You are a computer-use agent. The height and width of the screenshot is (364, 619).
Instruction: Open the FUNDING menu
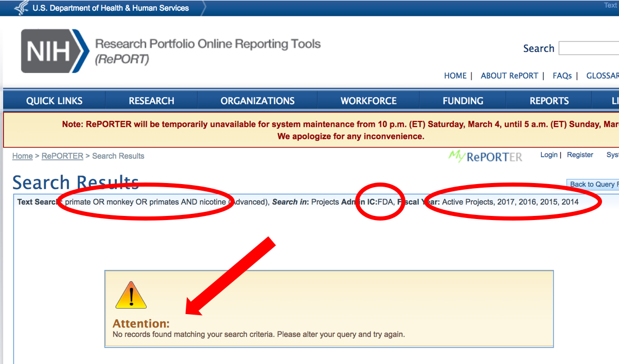(463, 101)
